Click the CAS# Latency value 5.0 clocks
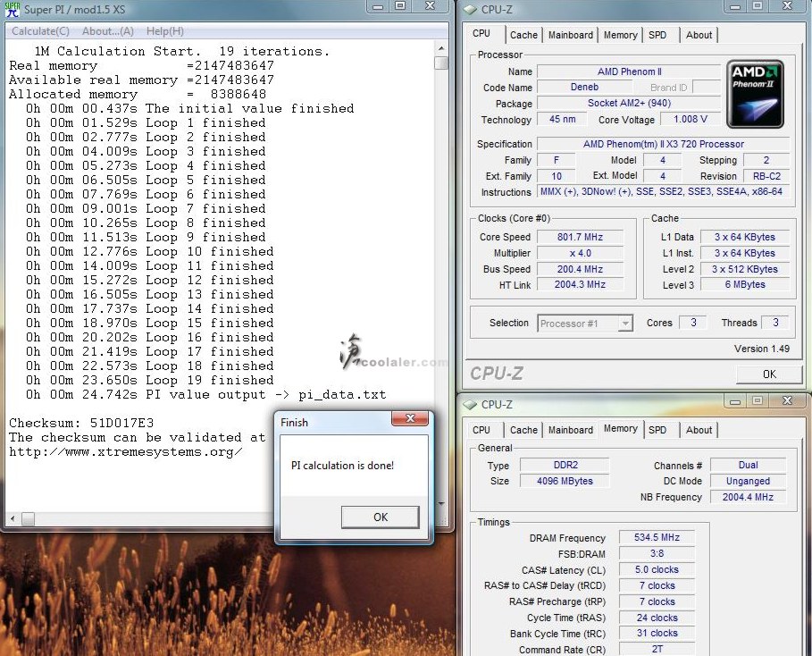The image size is (812, 656). [x=657, y=569]
